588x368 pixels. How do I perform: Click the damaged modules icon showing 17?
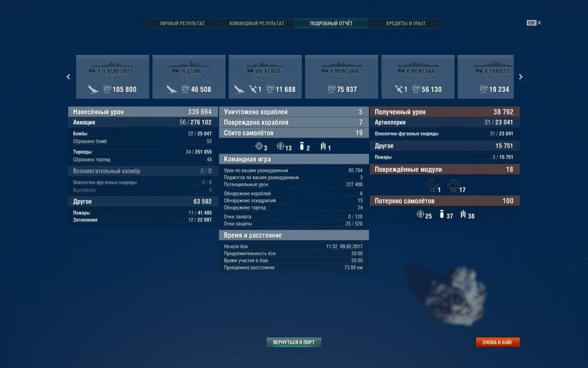[453, 185]
